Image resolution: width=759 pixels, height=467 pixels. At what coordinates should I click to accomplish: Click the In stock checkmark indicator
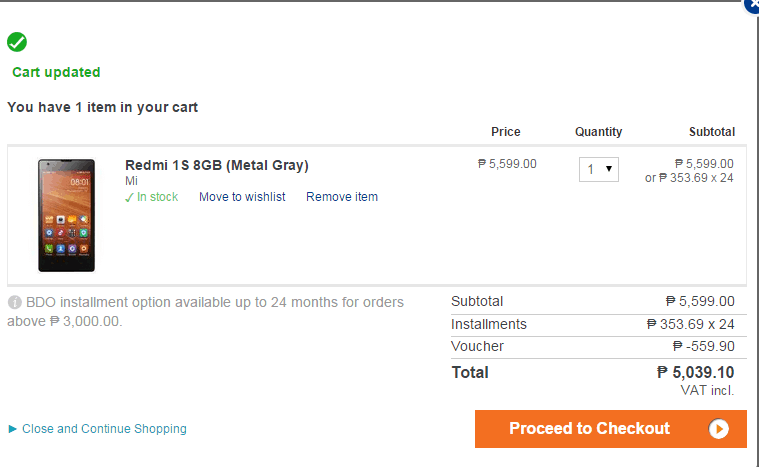pyautogui.click(x=130, y=197)
